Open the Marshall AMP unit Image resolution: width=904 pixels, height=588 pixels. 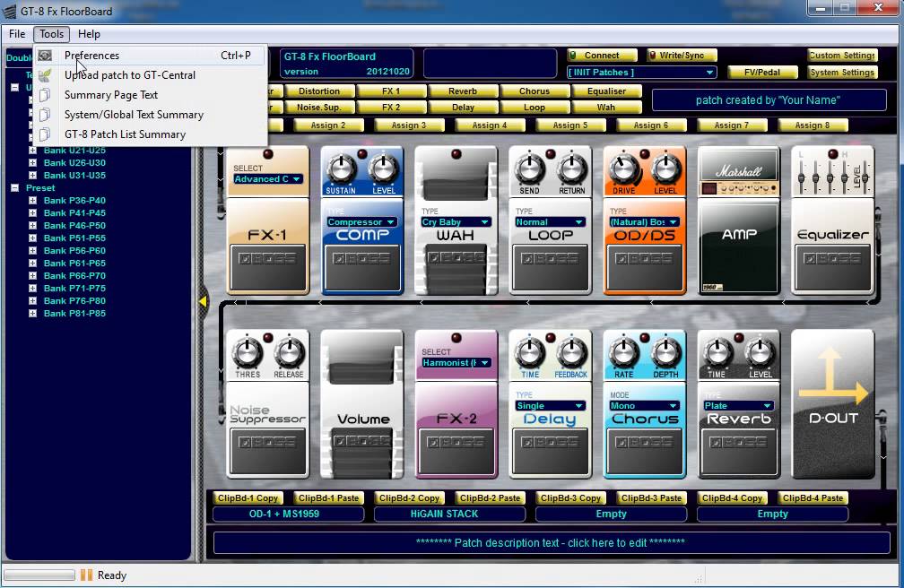click(x=739, y=220)
